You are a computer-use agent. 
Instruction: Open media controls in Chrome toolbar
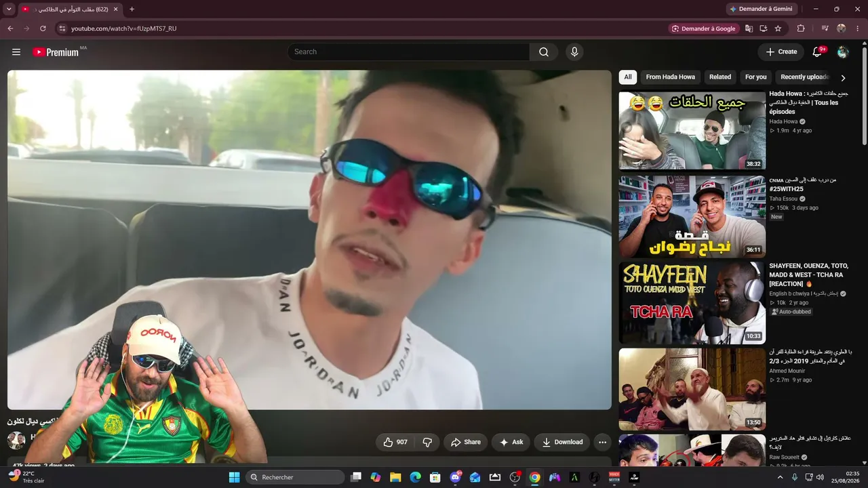[x=825, y=28]
